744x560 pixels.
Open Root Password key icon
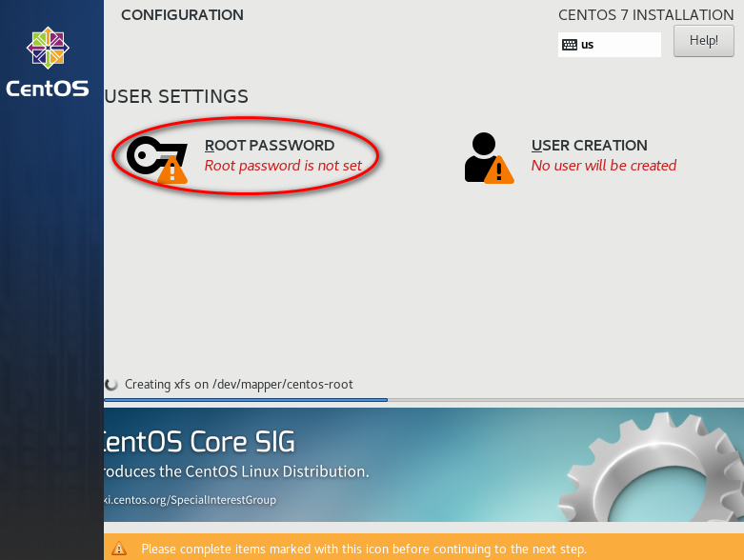[157, 159]
